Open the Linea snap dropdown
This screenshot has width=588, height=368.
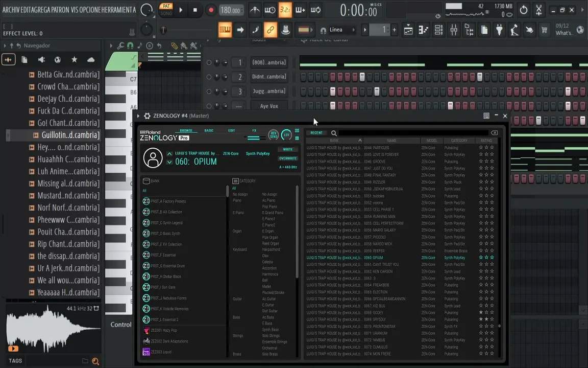tap(342, 30)
